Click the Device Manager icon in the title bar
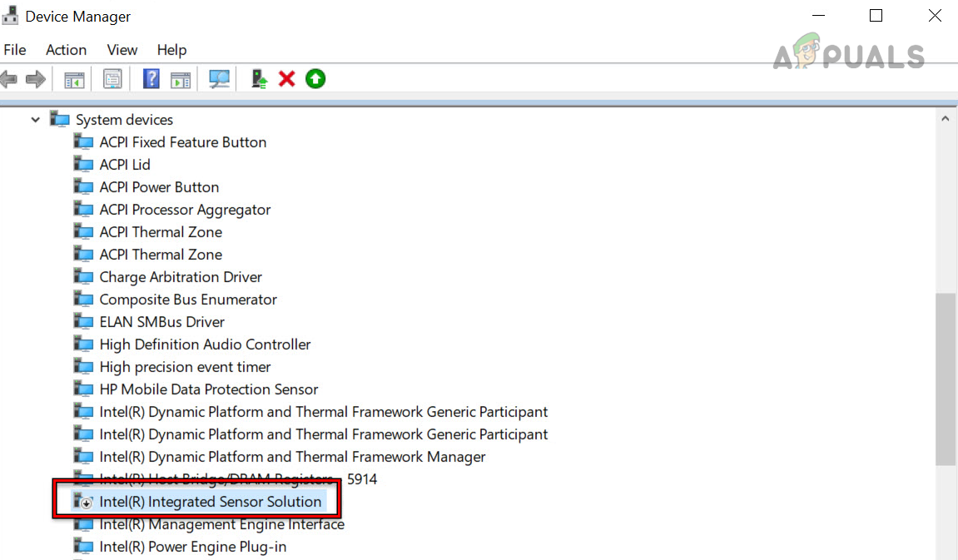Image resolution: width=958 pixels, height=560 pixels. point(10,15)
